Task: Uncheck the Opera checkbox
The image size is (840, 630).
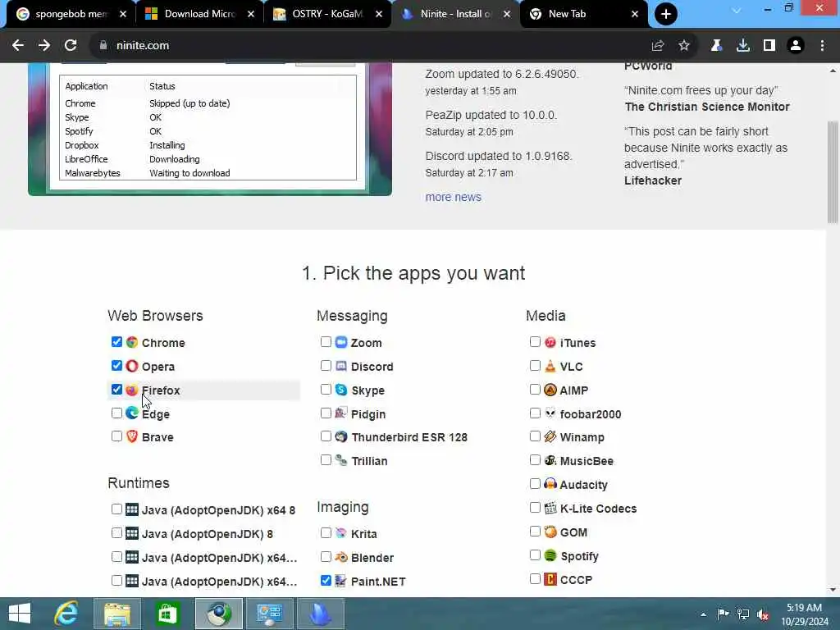Action: coord(116,365)
